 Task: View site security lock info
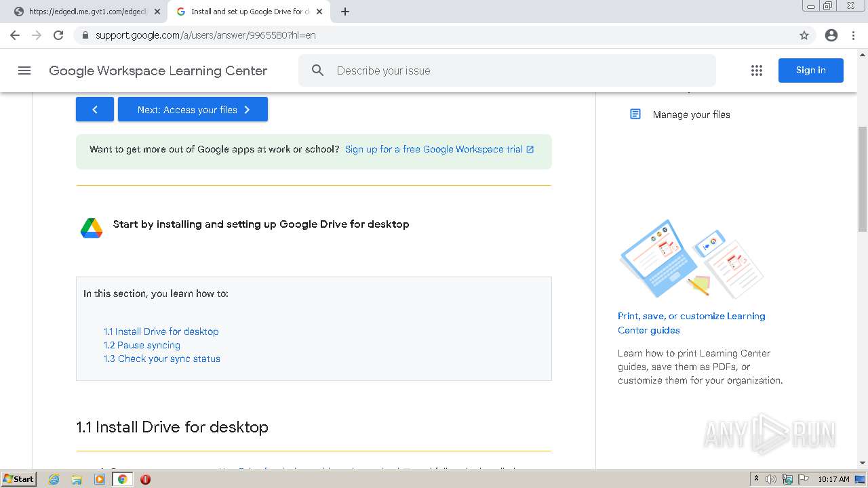pyautogui.click(x=85, y=35)
